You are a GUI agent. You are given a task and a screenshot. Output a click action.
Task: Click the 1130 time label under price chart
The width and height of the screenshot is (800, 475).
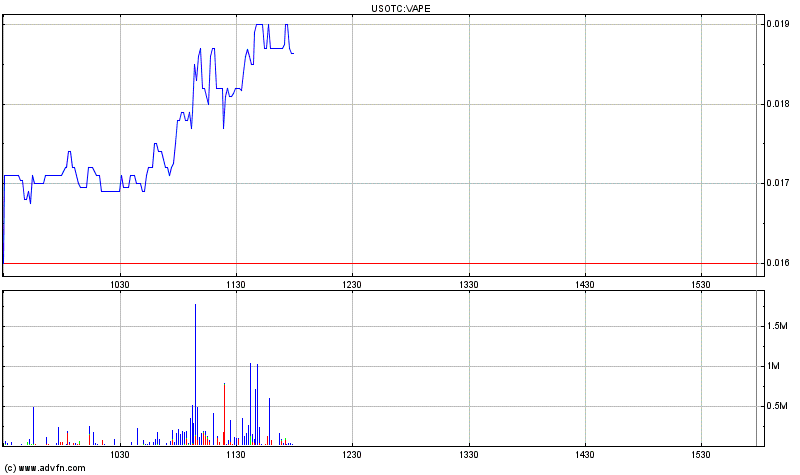pyautogui.click(x=236, y=285)
